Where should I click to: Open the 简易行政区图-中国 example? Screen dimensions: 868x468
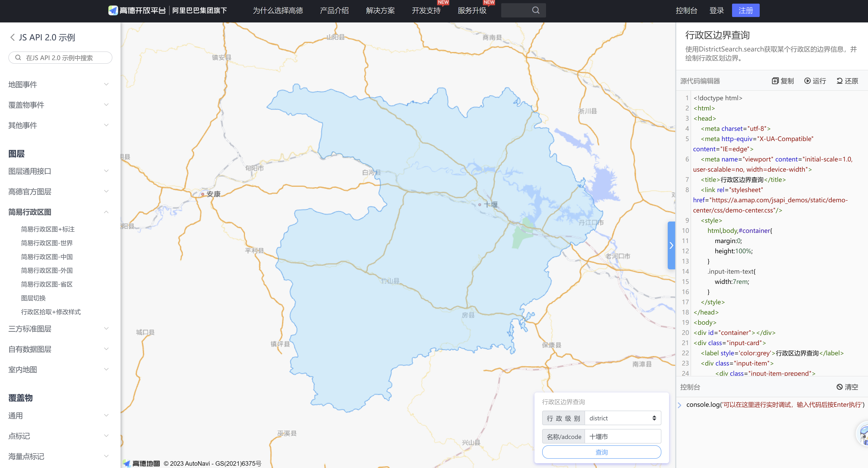pos(47,257)
